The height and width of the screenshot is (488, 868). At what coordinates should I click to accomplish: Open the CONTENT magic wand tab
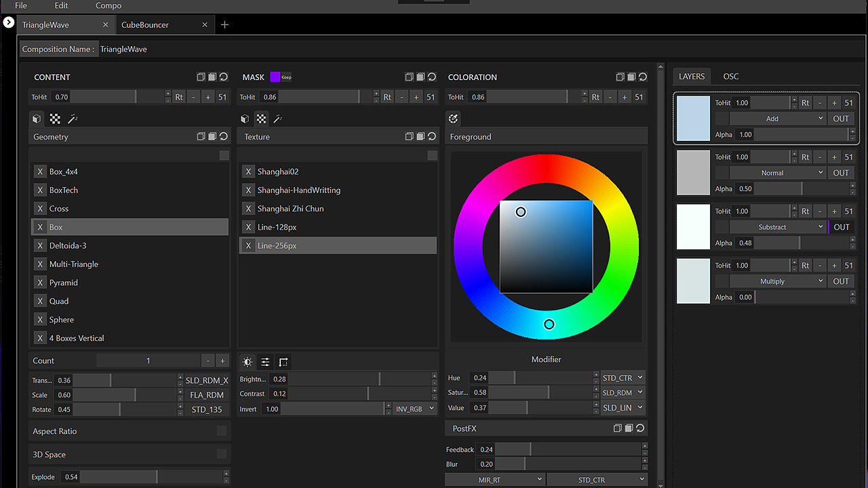point(73,119)
